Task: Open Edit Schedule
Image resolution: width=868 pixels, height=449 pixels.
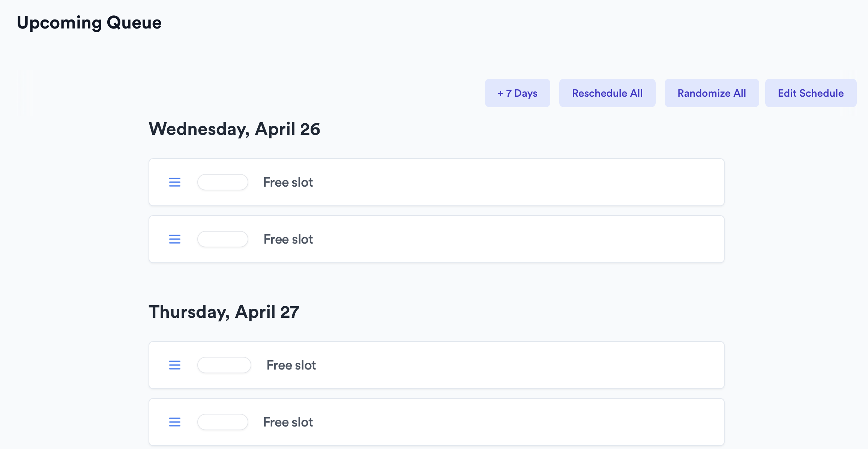Action: pos(811,93)
